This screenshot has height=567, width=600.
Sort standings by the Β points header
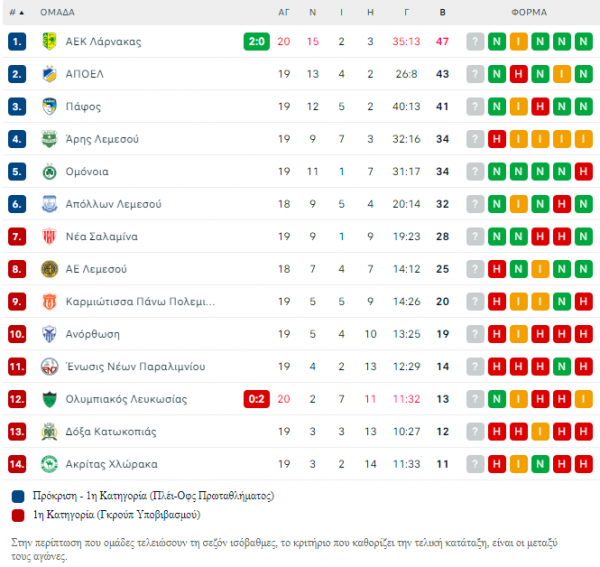click(442, 13)
